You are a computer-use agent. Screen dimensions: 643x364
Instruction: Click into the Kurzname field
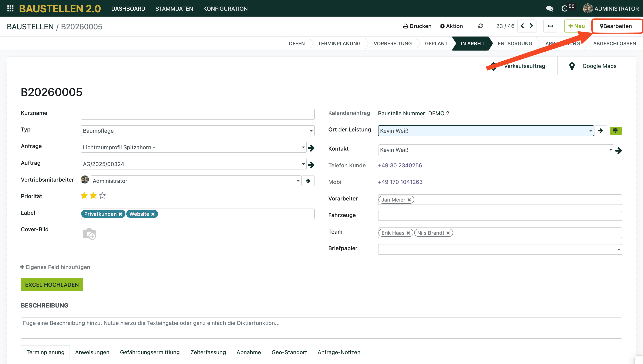(197, 114)
